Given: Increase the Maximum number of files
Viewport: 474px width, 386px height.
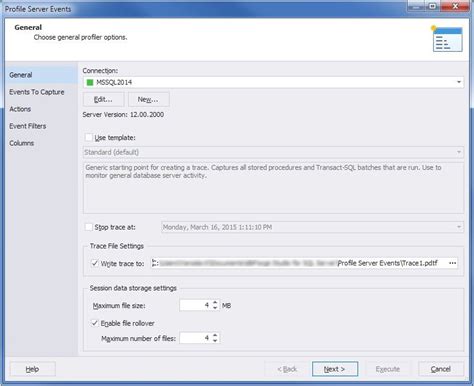Looking at the screenshot, I should pyautogui.click(x=215, y=335).
